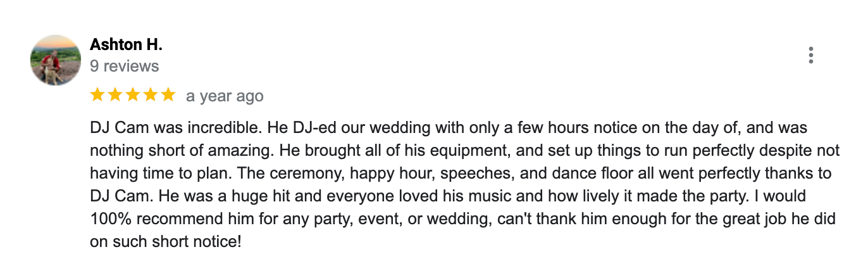Image resolution: width=868 pixels, height=266 pixels.
Task: Open the three-dot review options menu
Action: point(810,56)
